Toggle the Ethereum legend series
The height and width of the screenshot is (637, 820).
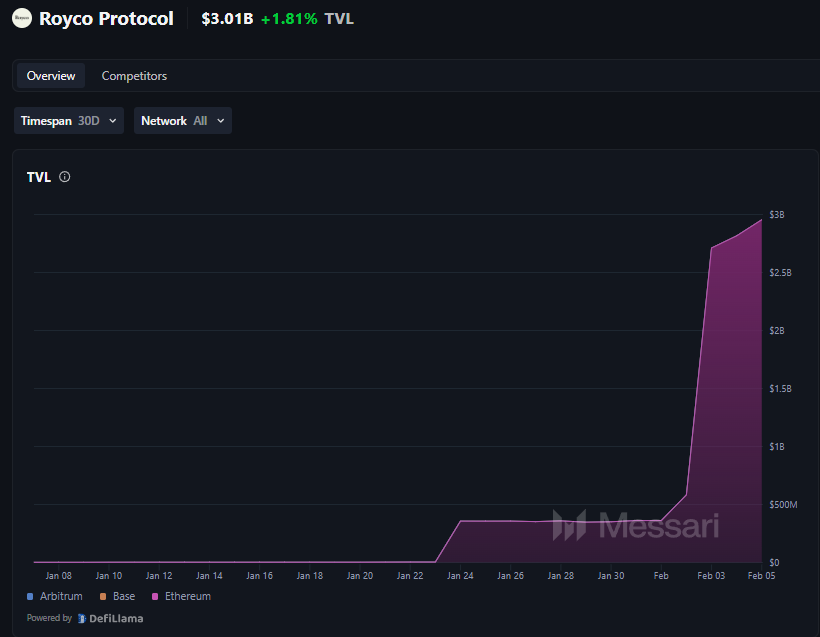(x=182, y=596)
